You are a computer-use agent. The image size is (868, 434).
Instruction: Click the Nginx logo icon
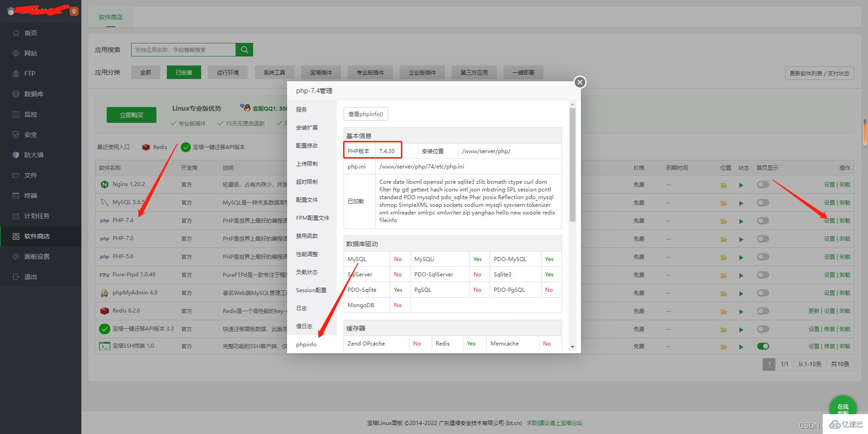pyautogui.click(x=104, y=184)
